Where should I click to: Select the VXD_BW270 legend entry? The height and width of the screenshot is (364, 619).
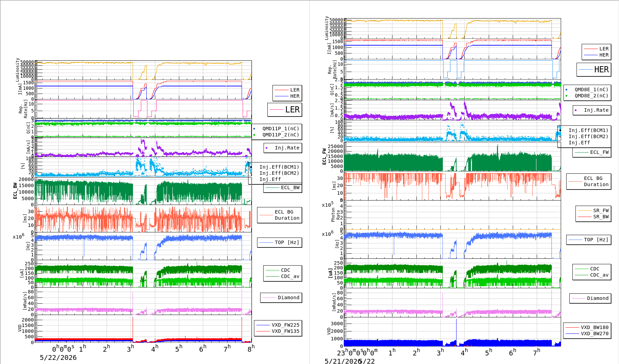tap(587, 333)
